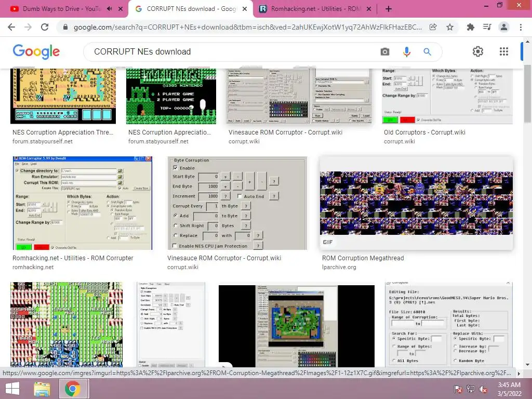Open 'Romhacking.net - Utilities - ROM Corrupter' link
This screenshot has width=532, height=399.
(73, 258)
